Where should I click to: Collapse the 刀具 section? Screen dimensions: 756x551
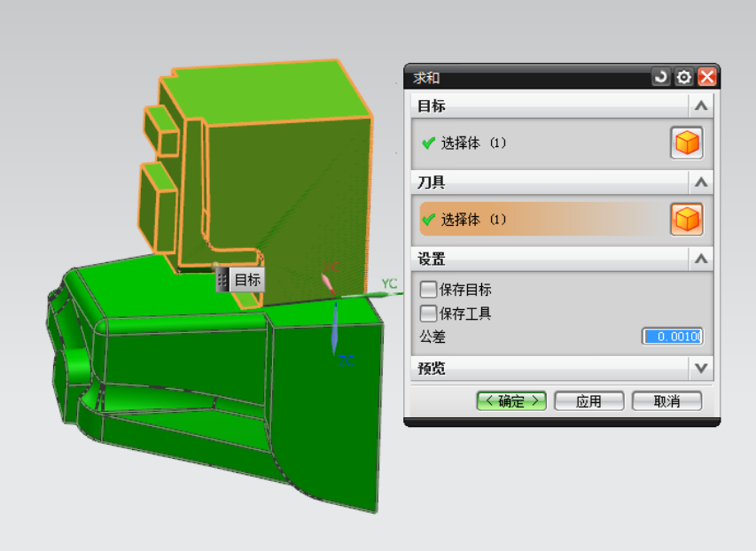701,182
